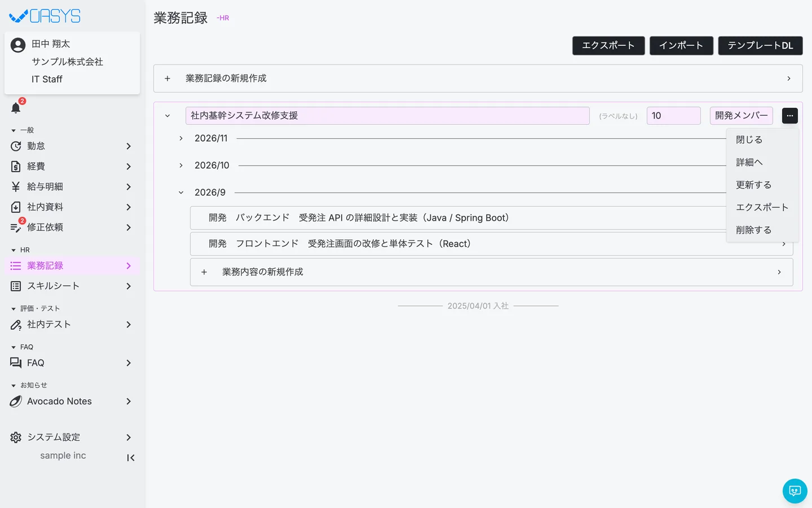Click the 社内テスト pencil icon
The height and width of the screenshot is (508, 812).
16,325
